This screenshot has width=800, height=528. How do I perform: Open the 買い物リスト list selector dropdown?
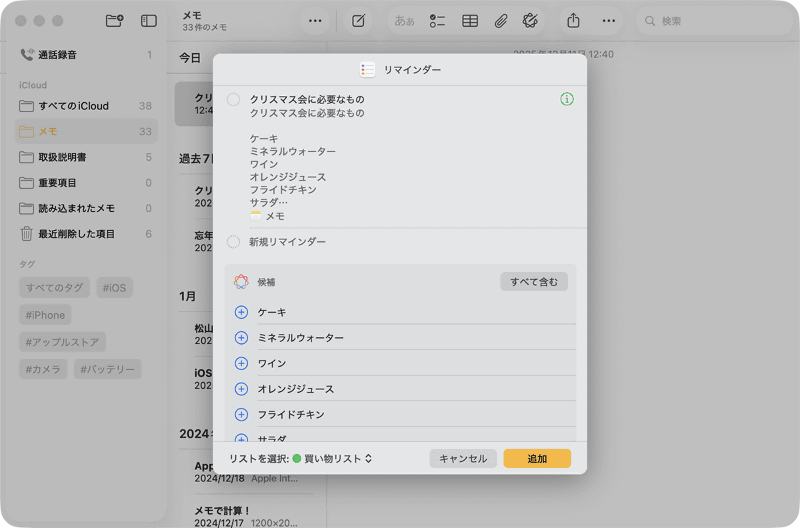click(332, 459)
